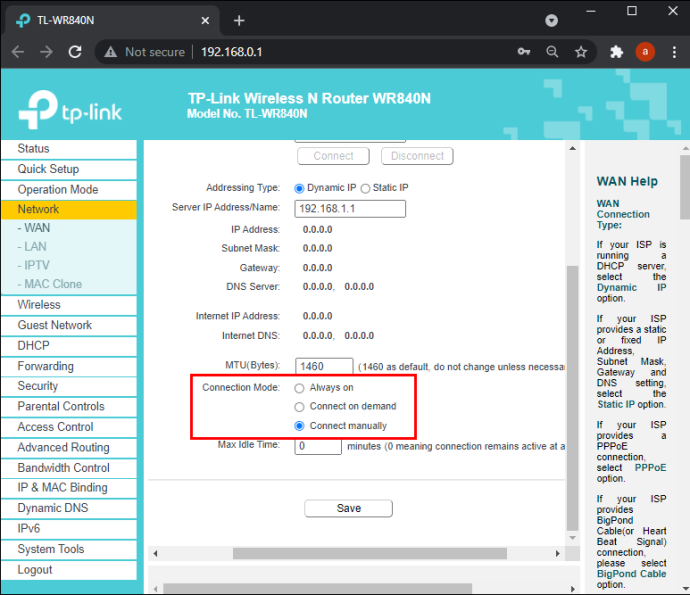
Task: Close the TL-WR840N tab
Action: click(205, 20)
